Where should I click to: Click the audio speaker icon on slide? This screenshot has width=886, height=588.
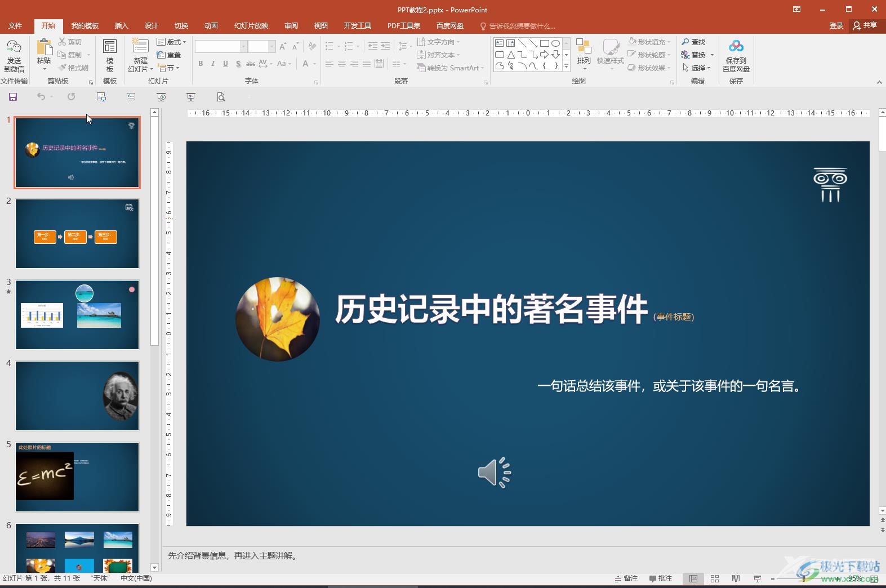point(495,473)
